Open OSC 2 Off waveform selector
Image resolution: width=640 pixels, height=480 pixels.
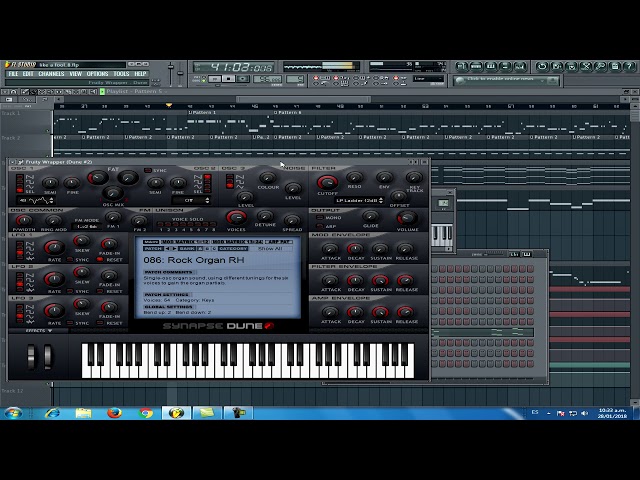click(191, 200)
